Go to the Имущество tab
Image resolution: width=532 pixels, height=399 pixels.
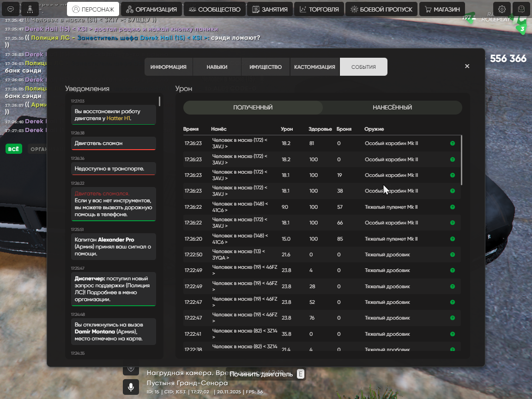pos(266,67)
